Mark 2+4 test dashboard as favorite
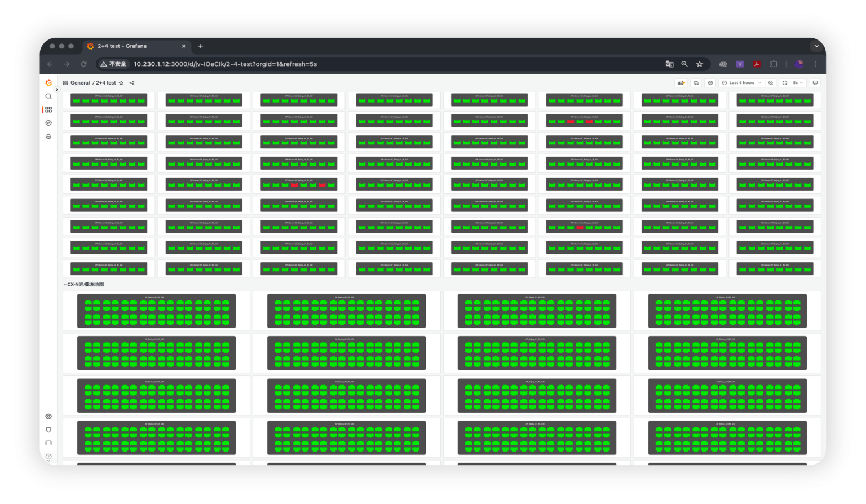Image resolution: width=866 pixels, height=504 pixels. pyautogui.click(x=121, y=83)
